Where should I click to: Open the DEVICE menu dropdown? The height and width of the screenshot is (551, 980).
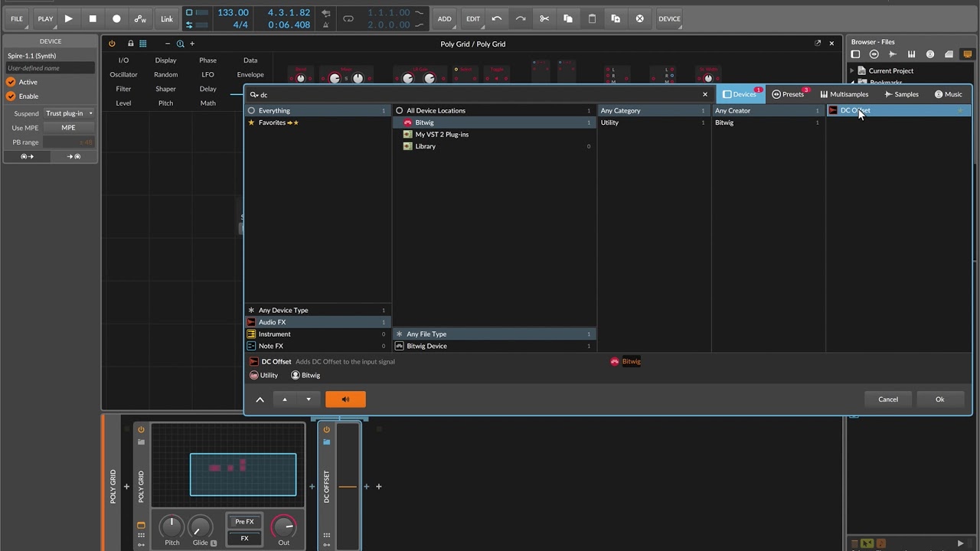pos(669,18)
